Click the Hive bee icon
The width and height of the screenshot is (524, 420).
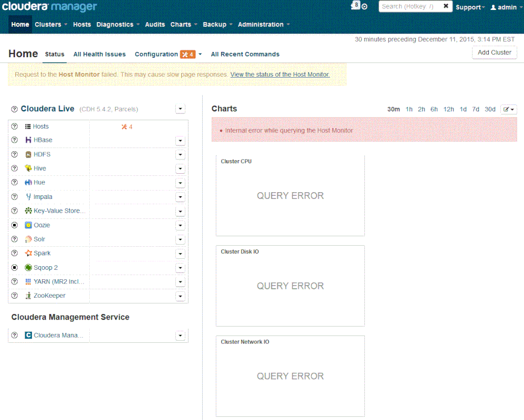click(28, 169)
